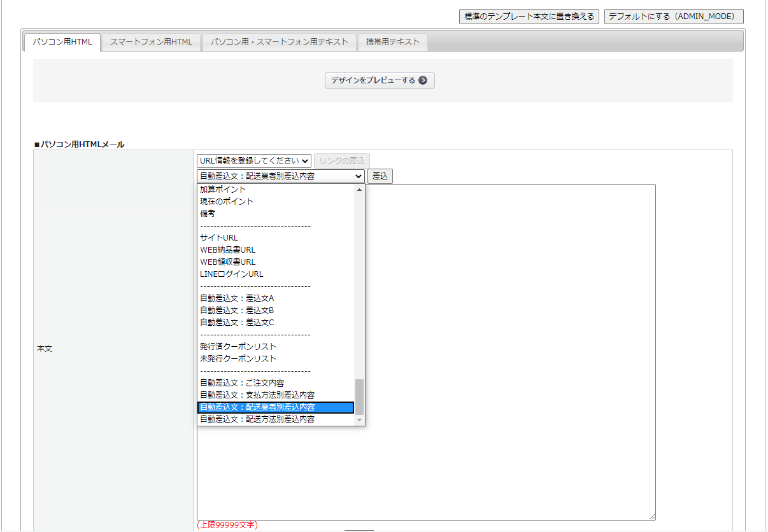Switch to スマートフォン用HTML tab

tap(151, 42)
